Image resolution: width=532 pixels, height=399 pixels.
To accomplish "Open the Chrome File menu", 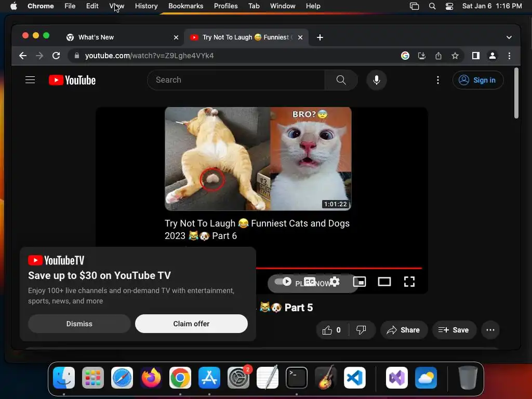I will click(70, 6).
